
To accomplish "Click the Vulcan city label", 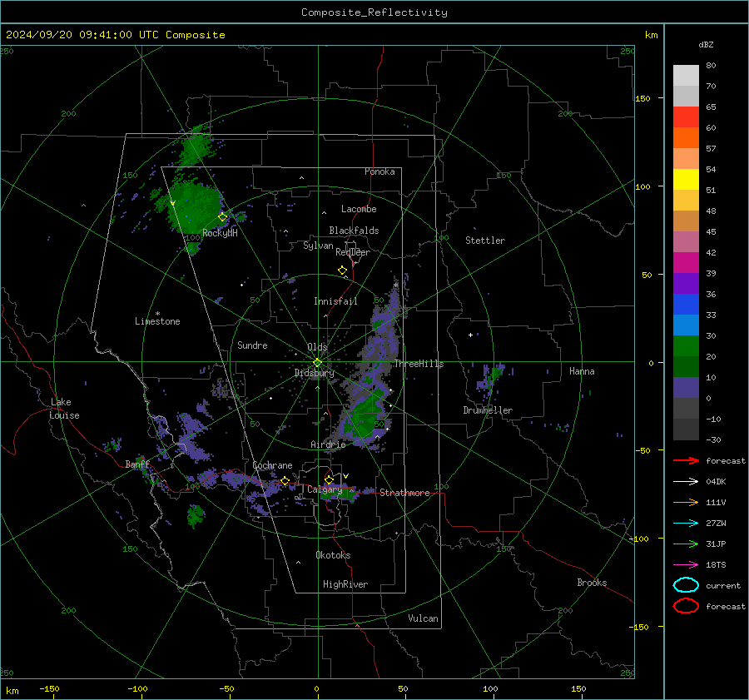I will pos(423,618).
